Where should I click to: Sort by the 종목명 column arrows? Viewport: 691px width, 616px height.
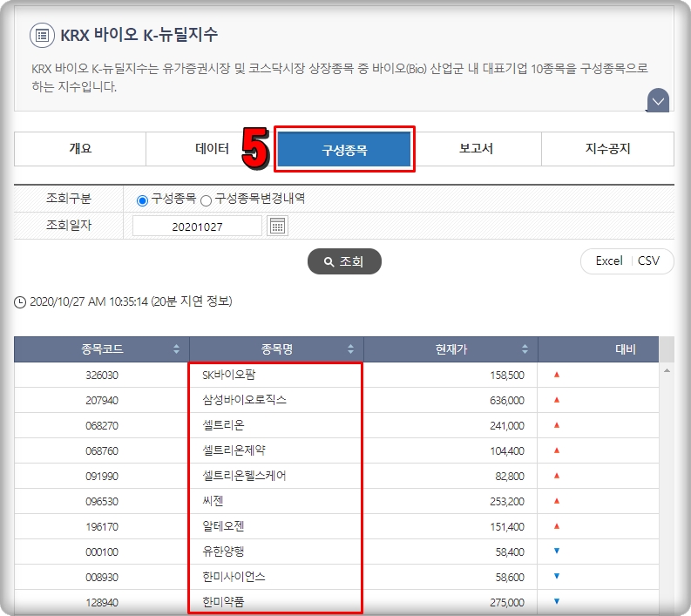pyautogui.click(x=351, y=349)
